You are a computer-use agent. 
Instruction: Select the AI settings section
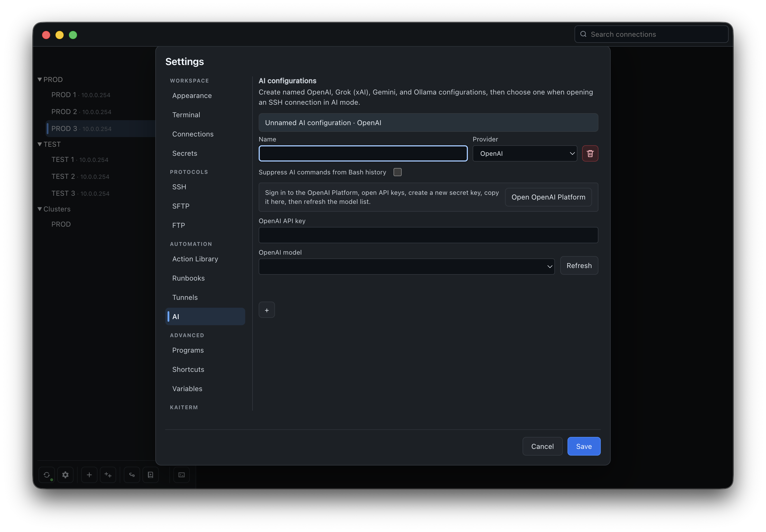pos(205,316)
